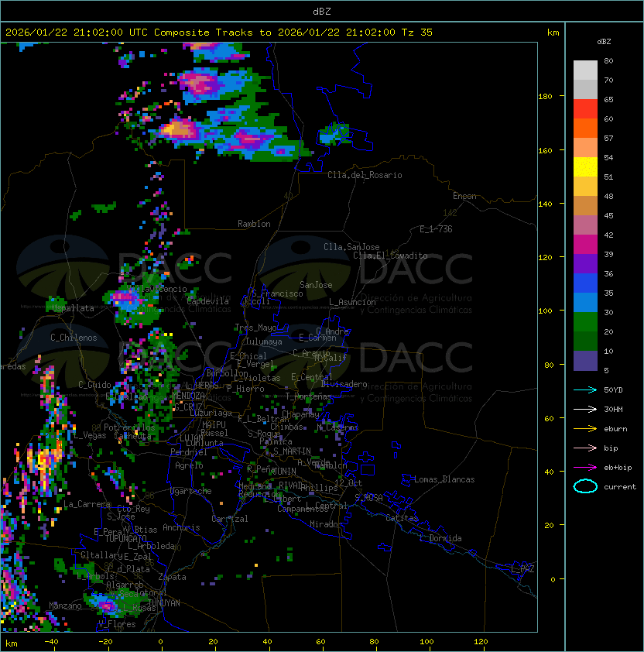Click the 'Lomas_Blancas' place label
Screen dimensions: 644x652
pos(444,479)
